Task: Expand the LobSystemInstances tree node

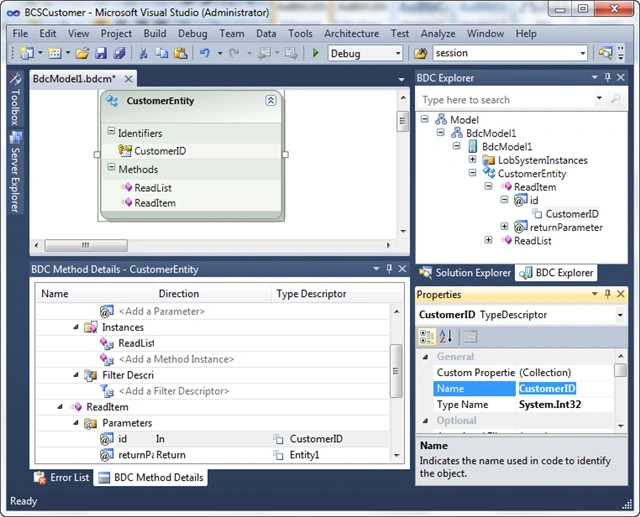Action: 473,160
